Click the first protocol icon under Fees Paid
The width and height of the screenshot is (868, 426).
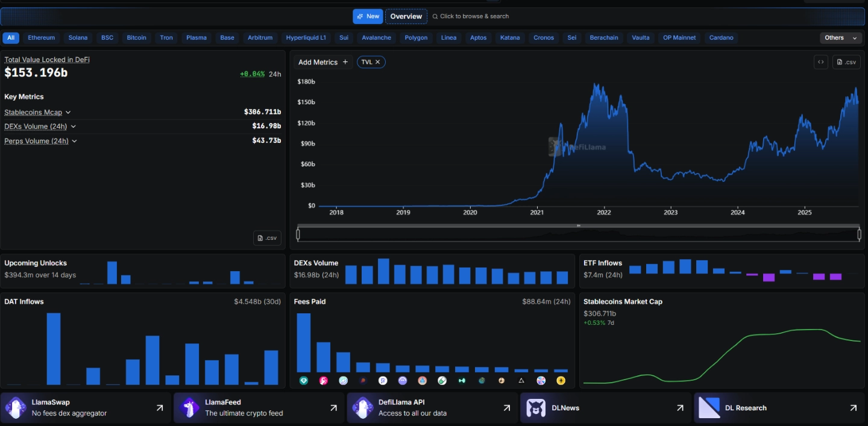click(x=304, y=381)
